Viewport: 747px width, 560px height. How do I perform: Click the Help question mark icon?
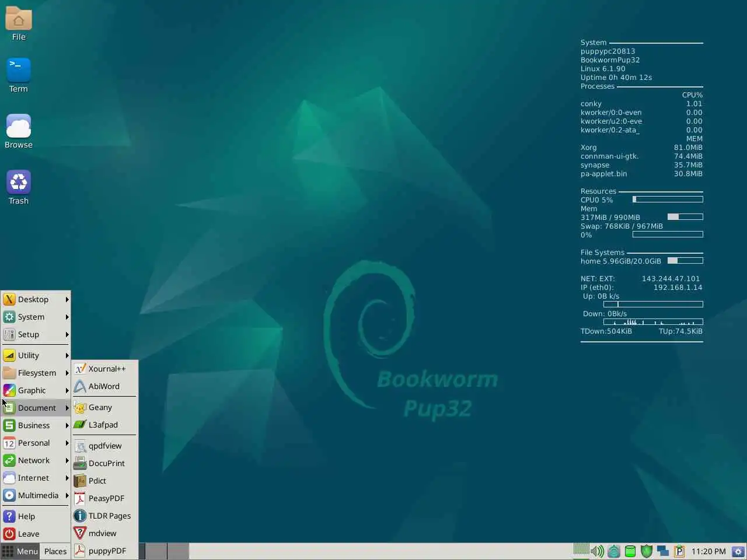click(x=9, y=516)
